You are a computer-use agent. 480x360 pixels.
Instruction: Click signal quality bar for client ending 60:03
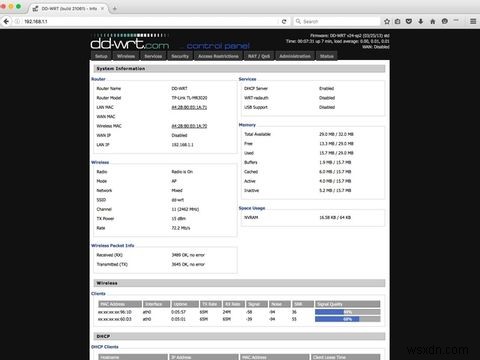(347, 319)
